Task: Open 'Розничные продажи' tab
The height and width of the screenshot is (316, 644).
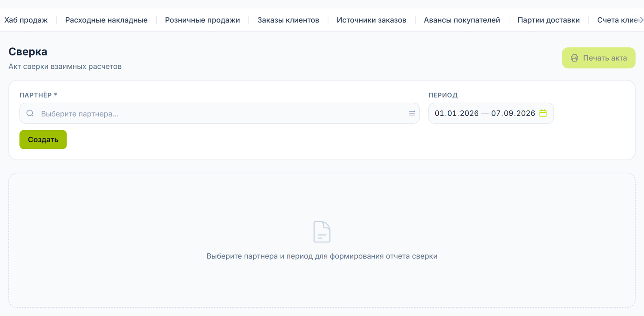Action: click(x=203, y=20)
